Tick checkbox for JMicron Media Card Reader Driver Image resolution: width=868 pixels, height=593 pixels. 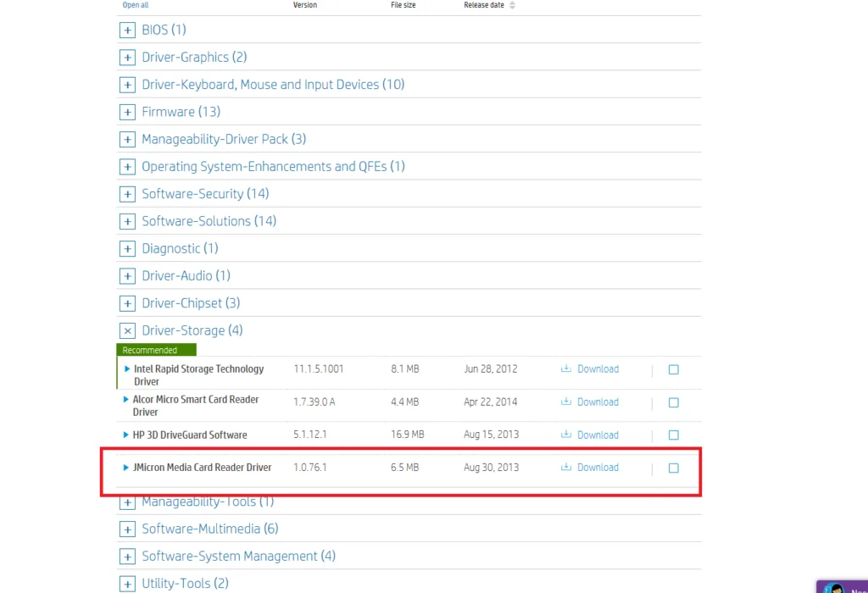pyautogui.click(x=674, y=468)
